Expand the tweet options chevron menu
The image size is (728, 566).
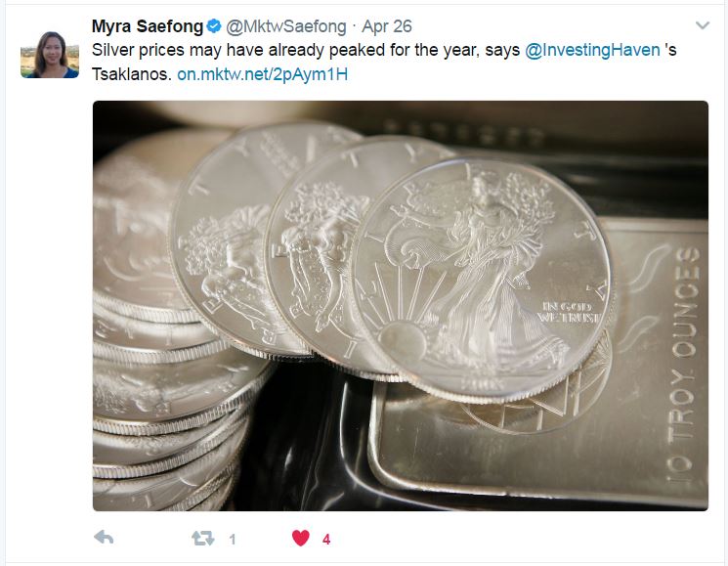pyautogui.click(x=703, y=25)
